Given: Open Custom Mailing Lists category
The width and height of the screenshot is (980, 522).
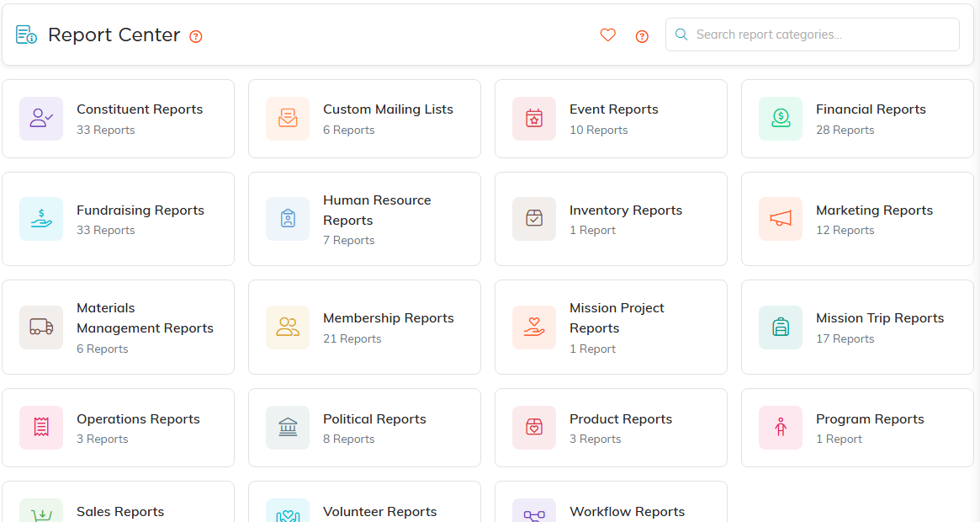Looking at the screenshot, I should click(364, 119).
